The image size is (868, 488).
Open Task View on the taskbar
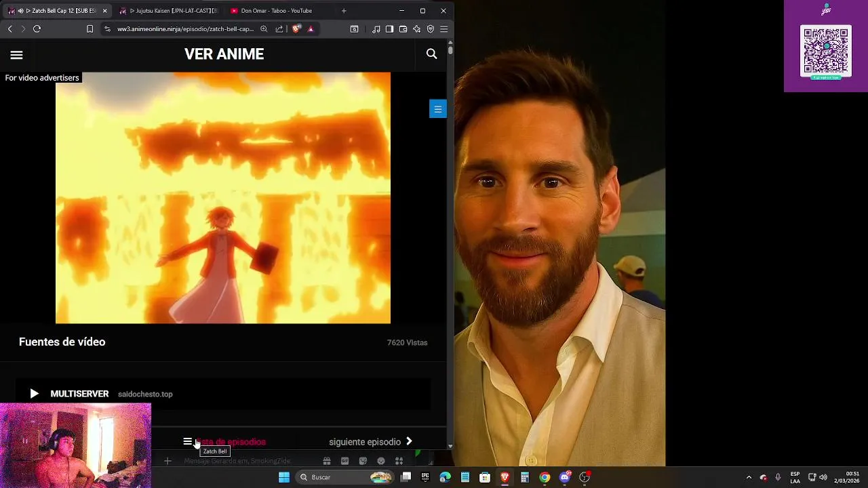(x=406, y=477)
